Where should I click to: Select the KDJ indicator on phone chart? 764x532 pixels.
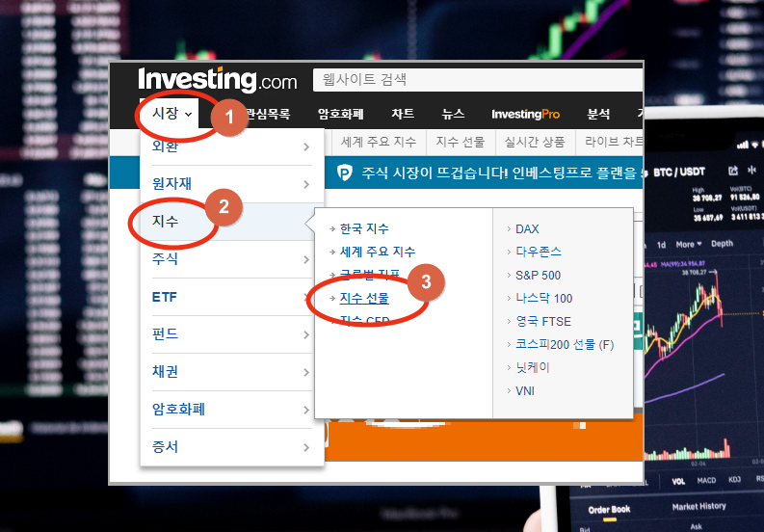[734, 479]
